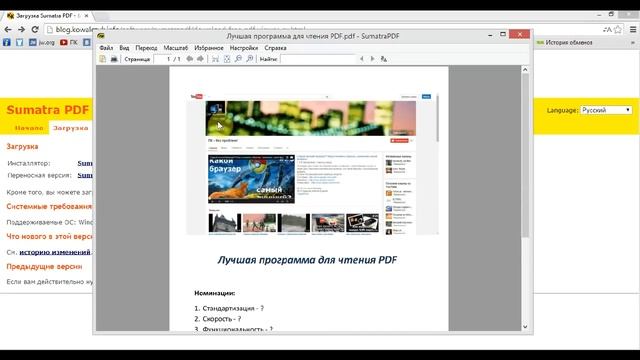Click the Номинации: heading in PDF
The image size is (640, 360).
tap(215, 293)
